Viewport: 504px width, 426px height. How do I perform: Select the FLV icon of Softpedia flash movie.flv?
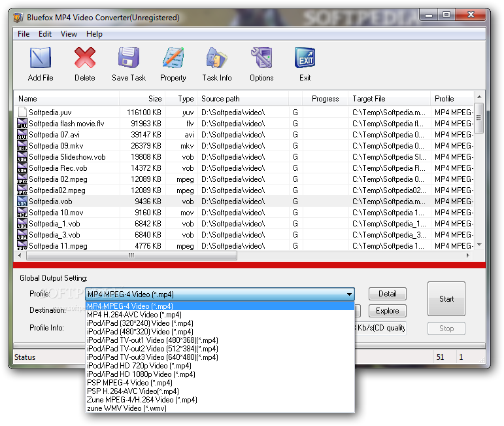(22, 123)
